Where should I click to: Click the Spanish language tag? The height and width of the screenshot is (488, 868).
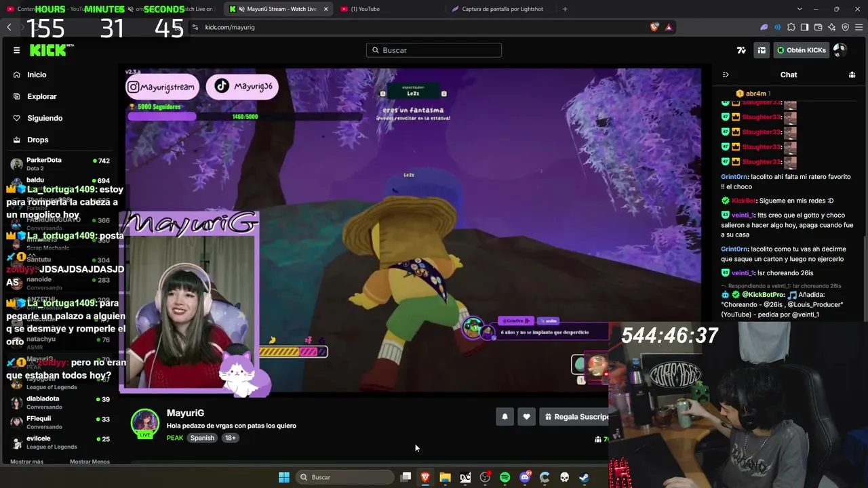coord(202,438)
